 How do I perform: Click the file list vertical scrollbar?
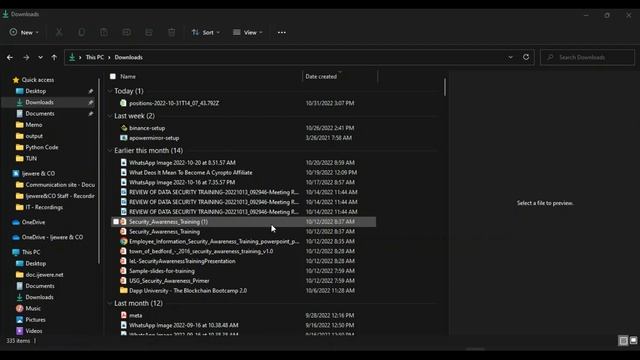pyautogui.click(x=444, y=87)
